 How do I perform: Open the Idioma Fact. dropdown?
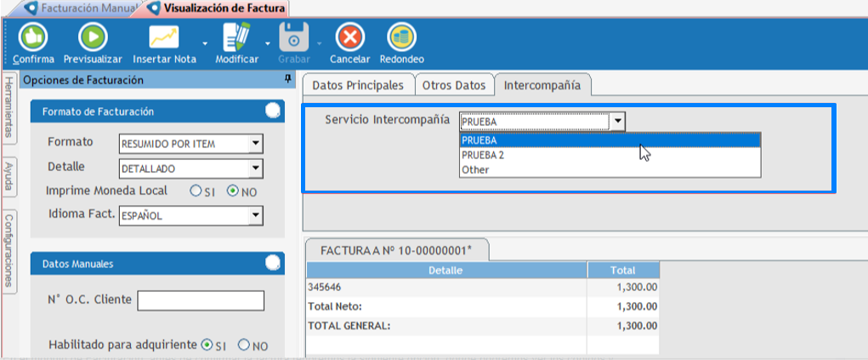(x=255, y=215)
